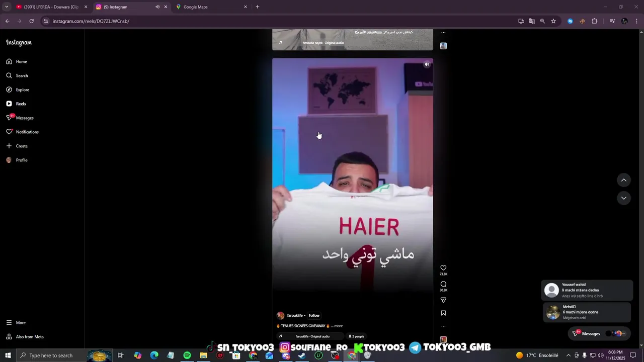
Task: Open comments on the faroukfile reel
Action: coord(443,284)
